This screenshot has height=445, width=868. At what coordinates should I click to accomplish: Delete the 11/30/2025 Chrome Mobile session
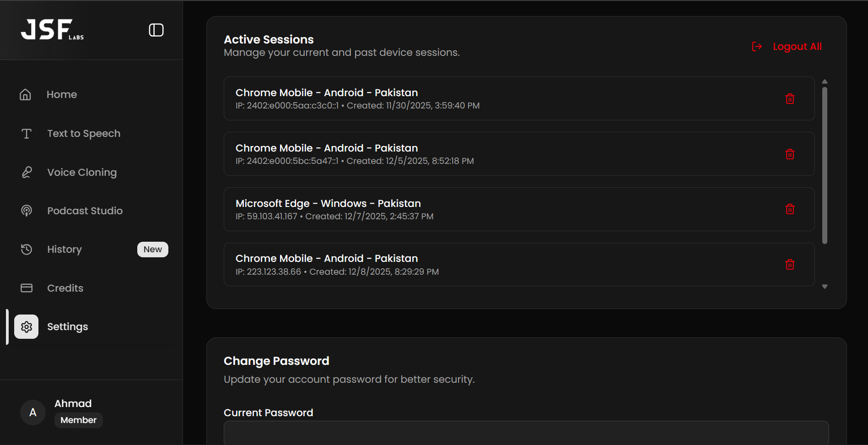click(x=790, y=99)
